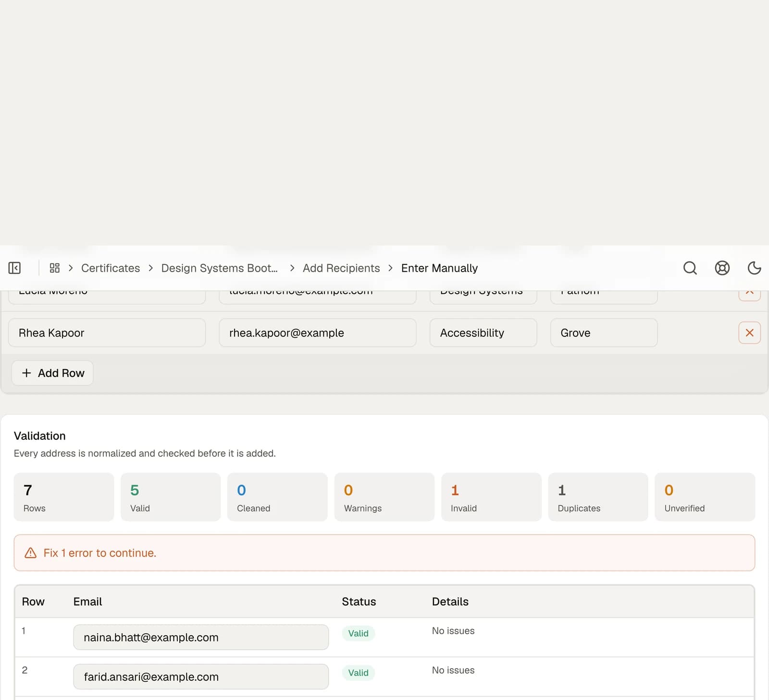The height and width of the screenshot is (700, 769).
Task: Click the Row column header
Action: click(x=33, y=602)
